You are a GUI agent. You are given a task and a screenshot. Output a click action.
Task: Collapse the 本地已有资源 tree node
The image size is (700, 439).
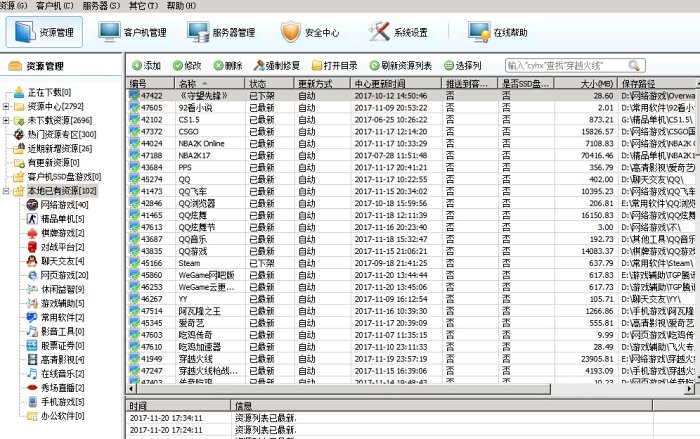click(7, 190)
